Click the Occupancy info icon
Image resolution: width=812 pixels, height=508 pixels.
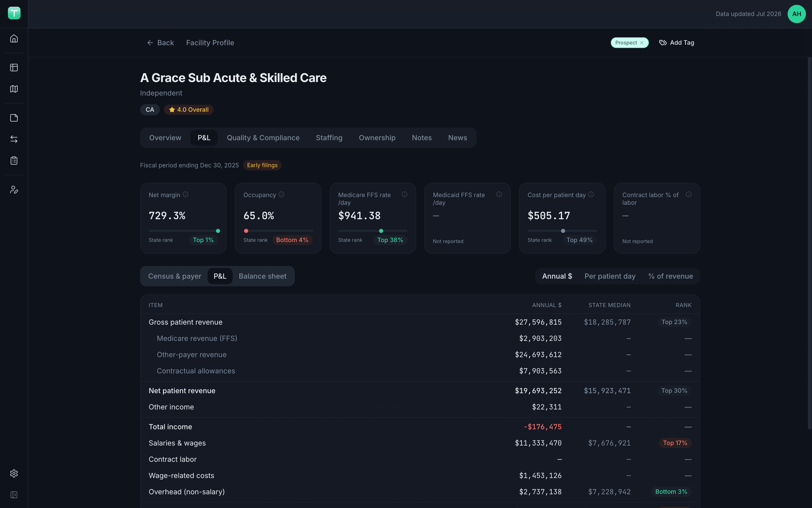click(281, 195)
